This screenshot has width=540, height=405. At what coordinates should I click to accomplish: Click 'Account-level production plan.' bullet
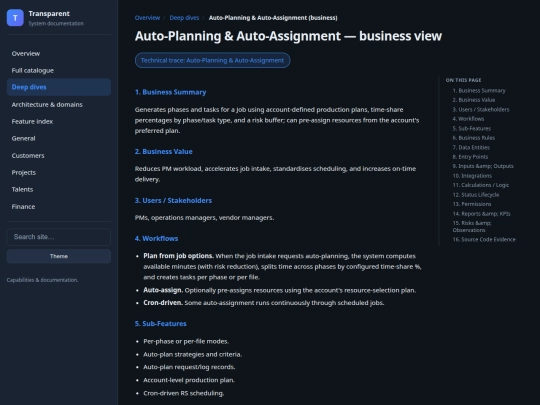click(189, 380)
